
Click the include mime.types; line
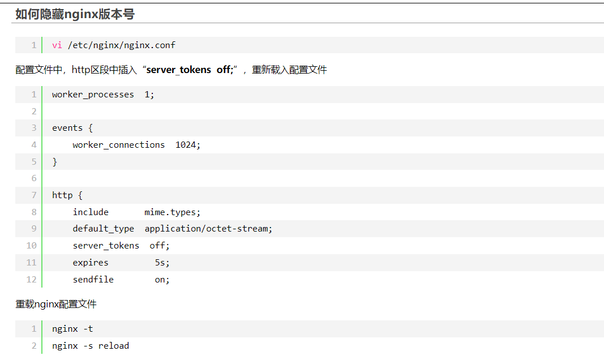136,212
